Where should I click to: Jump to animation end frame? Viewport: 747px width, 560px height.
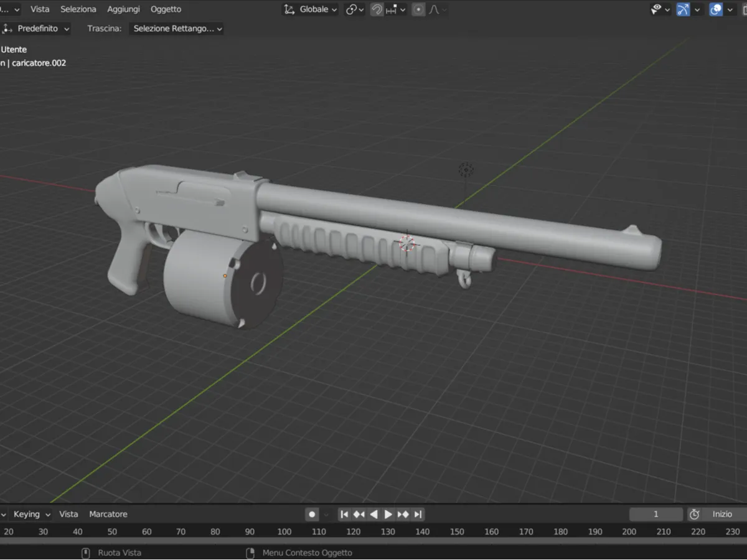point(417,514)
